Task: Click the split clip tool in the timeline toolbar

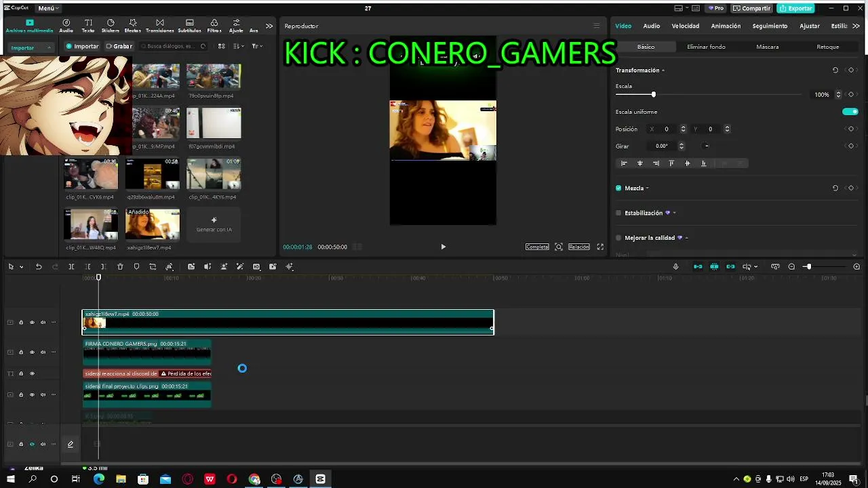Action: pos(71,266)
